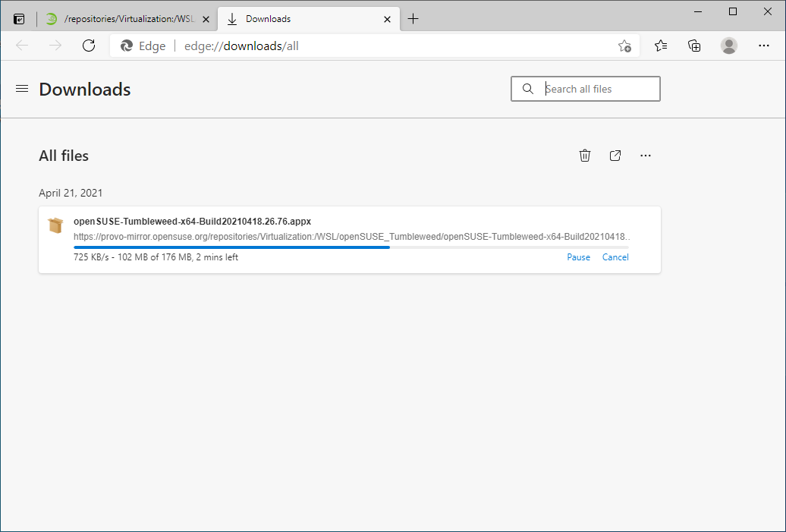Click the appx package file icon

[x=55, y=225]
